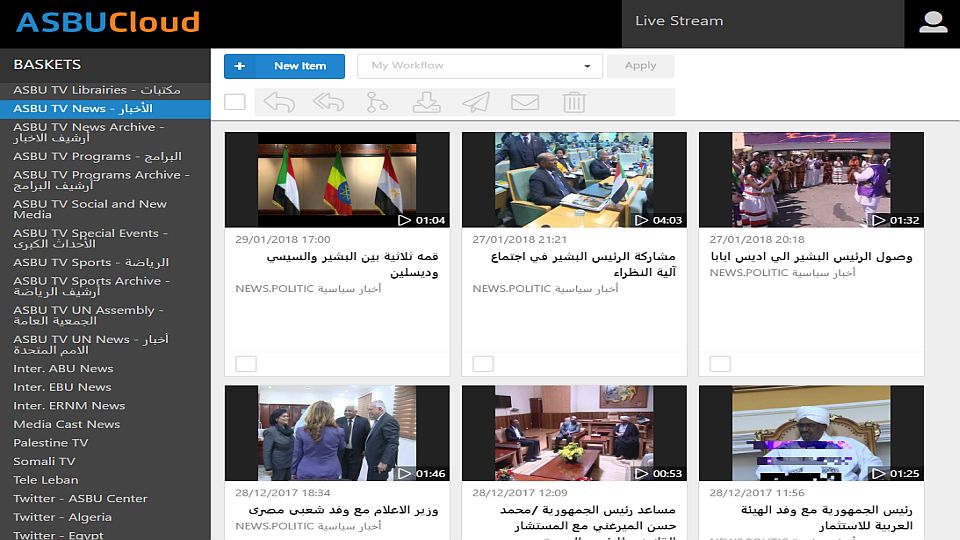This screenshot has height=540, width=960.
Task: Click the envelope email icon
Action: tap(525, 102)
